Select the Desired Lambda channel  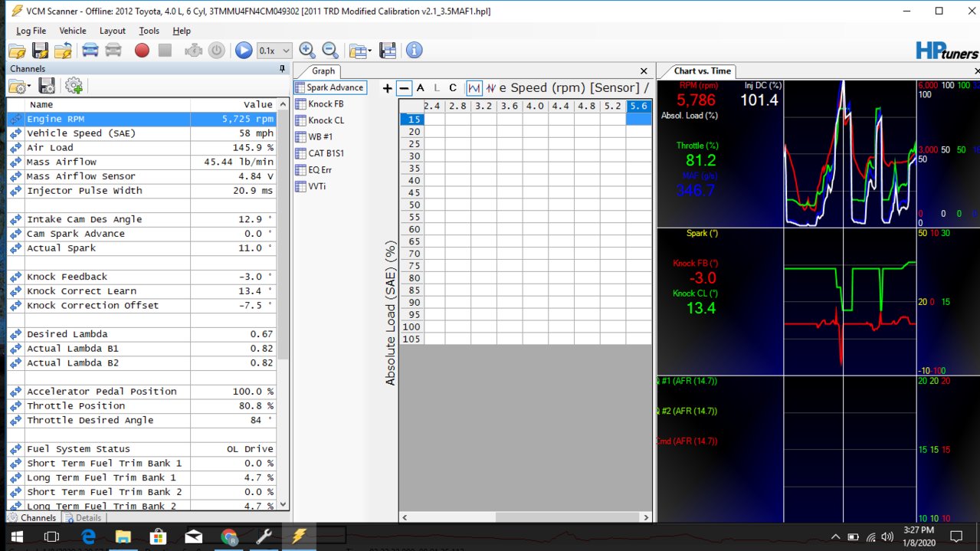(142, 334)
